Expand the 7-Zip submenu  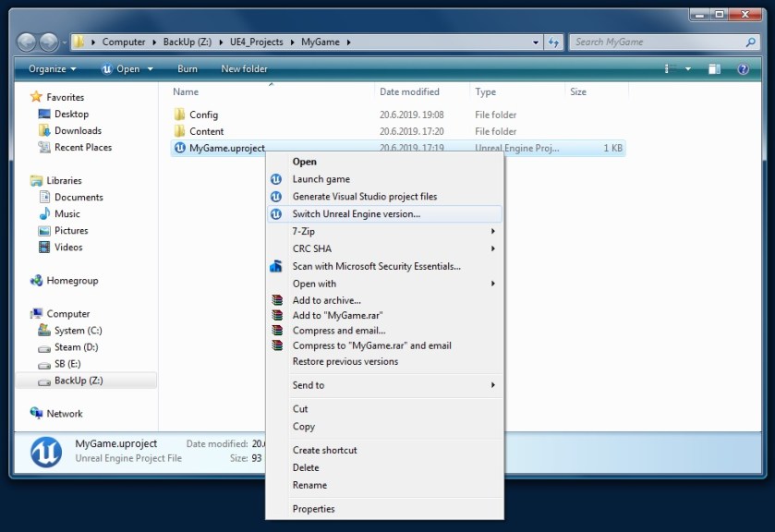tap(303, 232)
